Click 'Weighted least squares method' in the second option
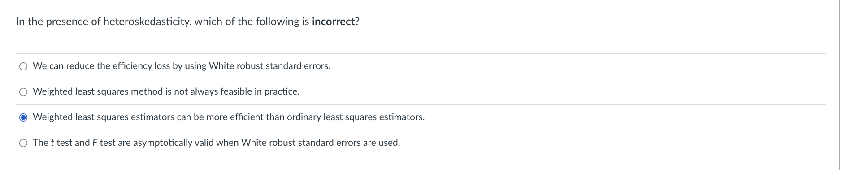This screenshot has width=868, height=174. click(98, 91)
